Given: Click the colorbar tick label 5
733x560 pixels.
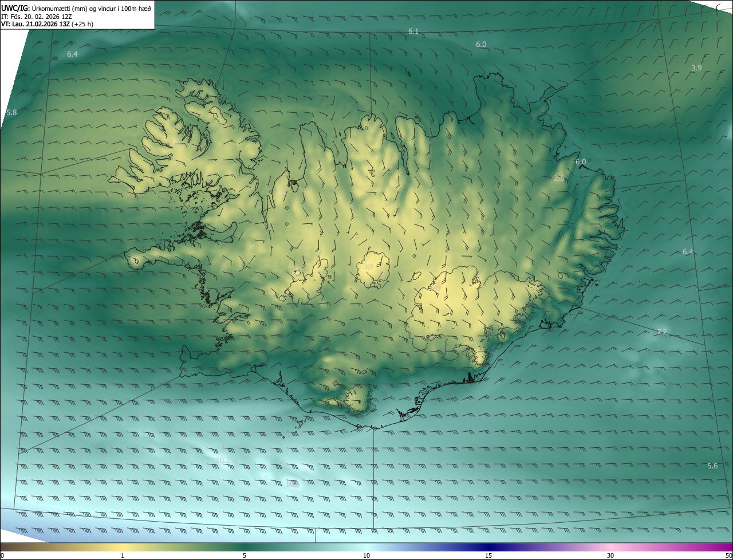Looking at the screenshot, I should tap(245, 555).
